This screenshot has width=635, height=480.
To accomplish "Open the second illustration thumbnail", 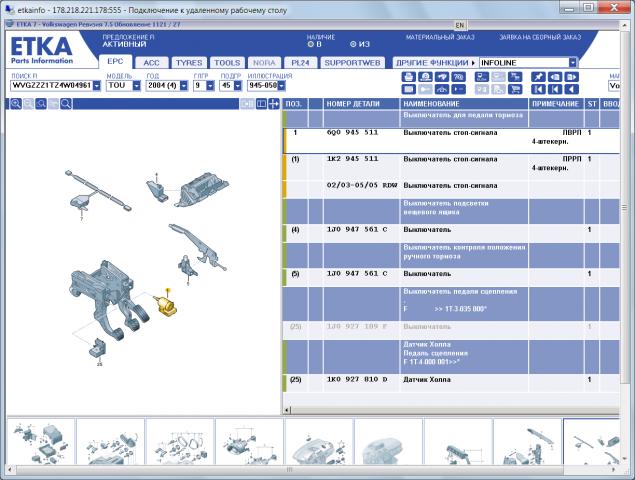I will pos(111,442).
